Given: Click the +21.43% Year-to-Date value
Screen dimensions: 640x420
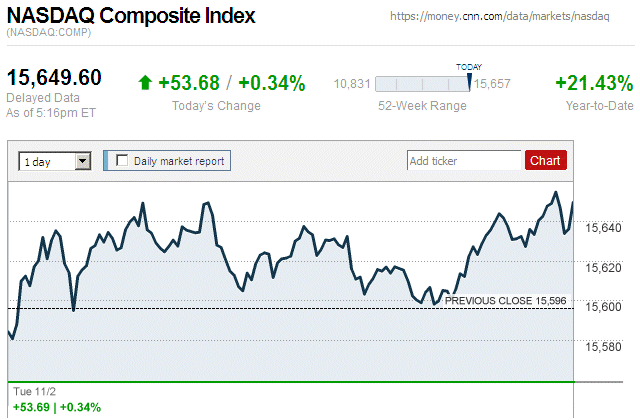Looking at the screenshot, I should (x=594, y=83).
